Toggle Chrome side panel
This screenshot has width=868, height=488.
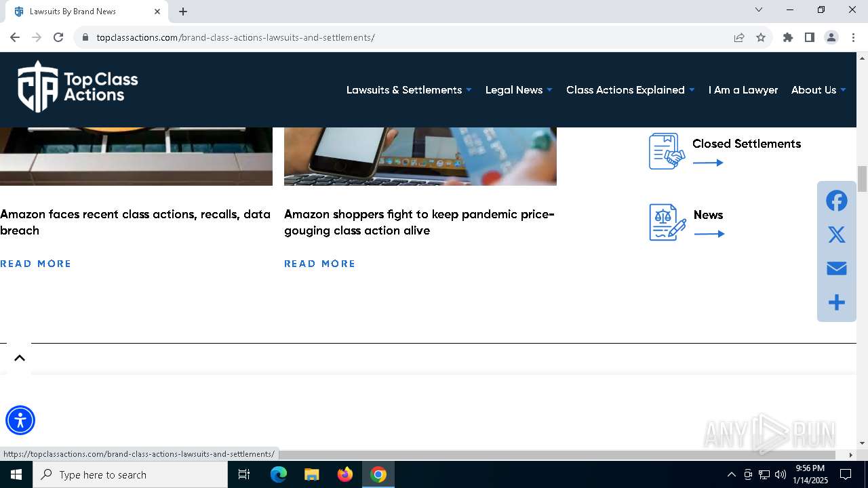coord(810,37)
